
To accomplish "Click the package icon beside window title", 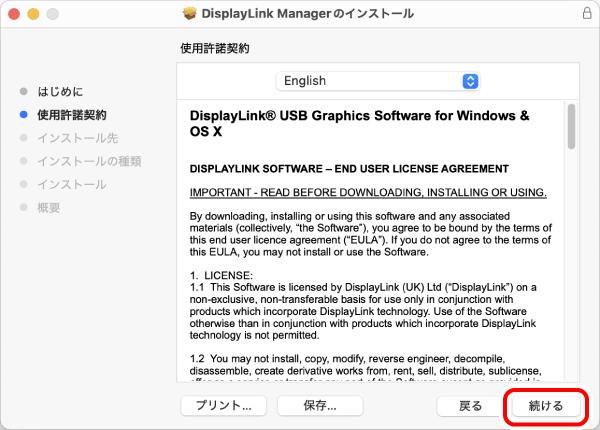I will [x=189, y=13].
